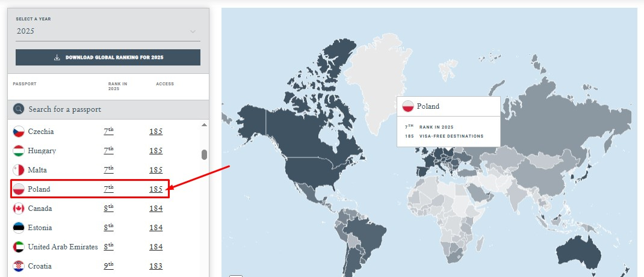The image size is (644, 277).
Task: Open Poland's 185 access link
Action: tap(156, 189)
